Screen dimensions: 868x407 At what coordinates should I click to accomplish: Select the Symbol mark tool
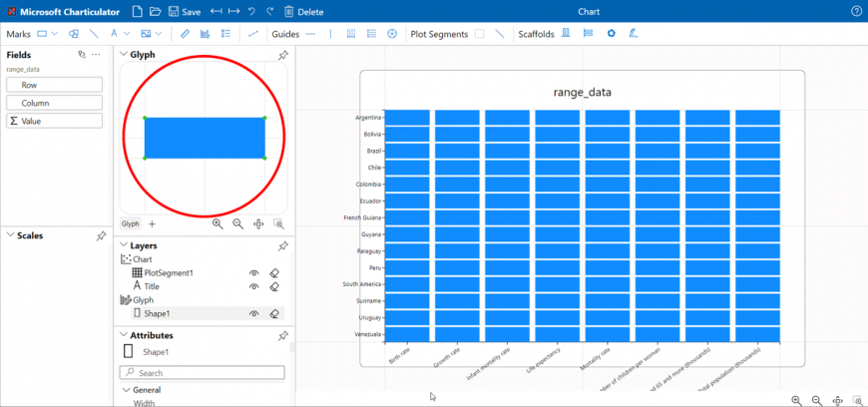pos(73,34)
